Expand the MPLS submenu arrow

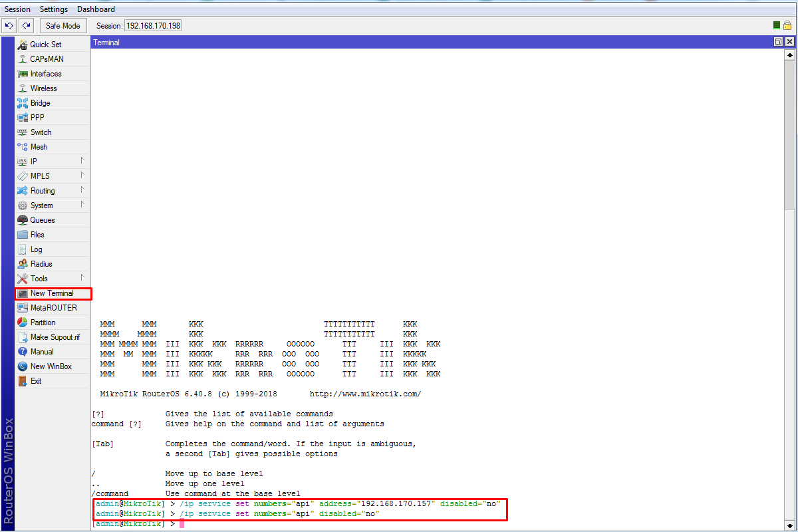[x=82, y=176]
